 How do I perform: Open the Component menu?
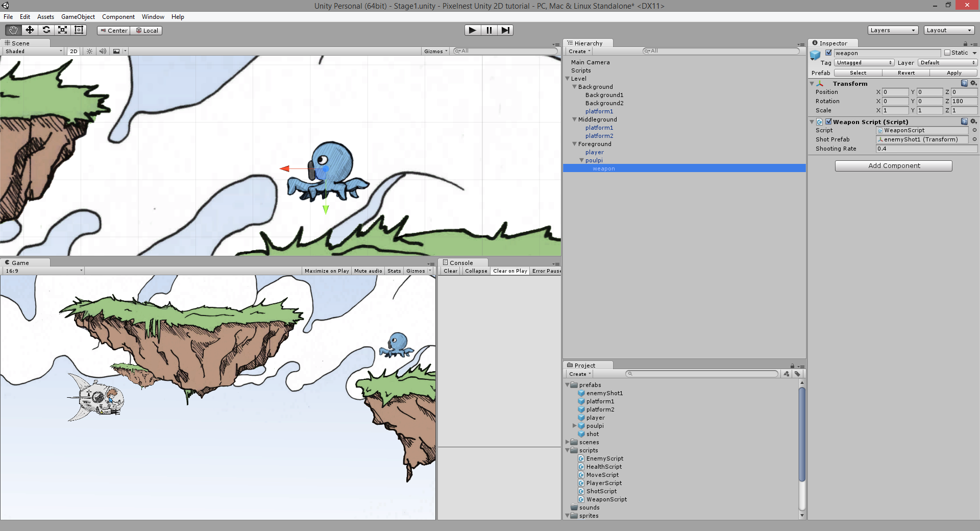point(118,17)
